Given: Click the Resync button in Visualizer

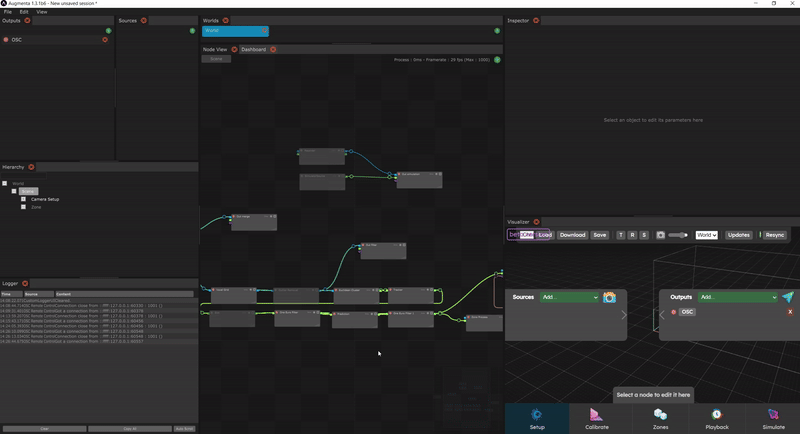Looking at the screenshot, I should tap(774, 235).
